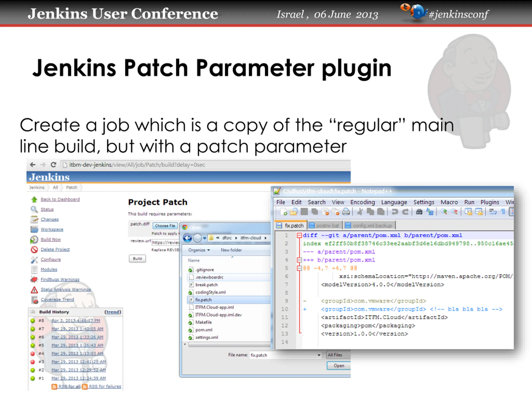The image size is (532, 399).
Task: Open the Plugins menu in Notepad++
Action: [x=490, y=202]
